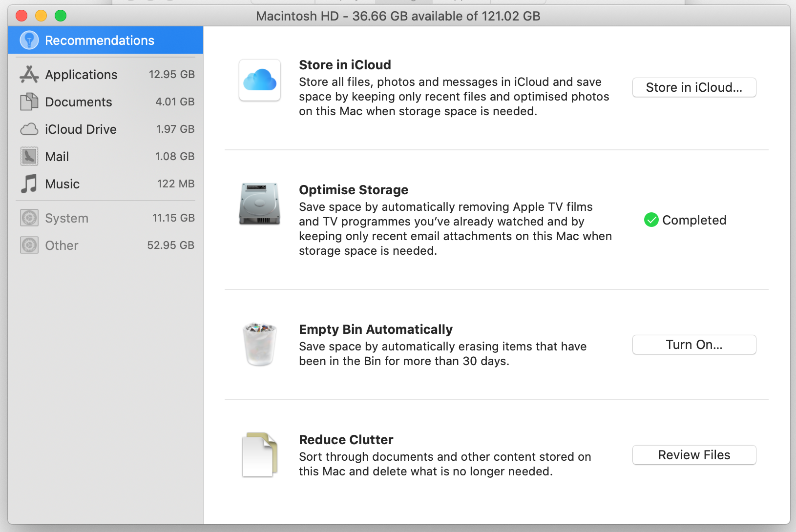Click the Reduce Clutter document icon
The width and height of the screenshot is (796, 532).
click(x=260, y=454)
